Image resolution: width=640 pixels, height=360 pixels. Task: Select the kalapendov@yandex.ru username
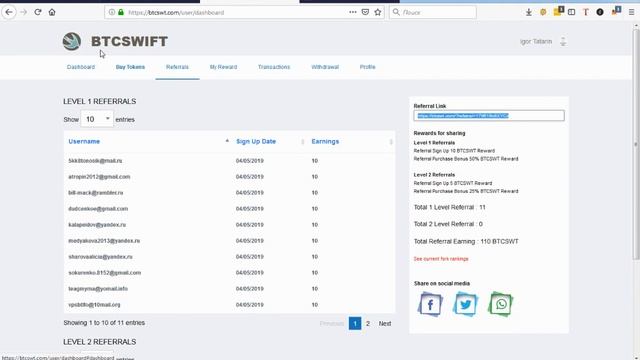click(97, 225)
